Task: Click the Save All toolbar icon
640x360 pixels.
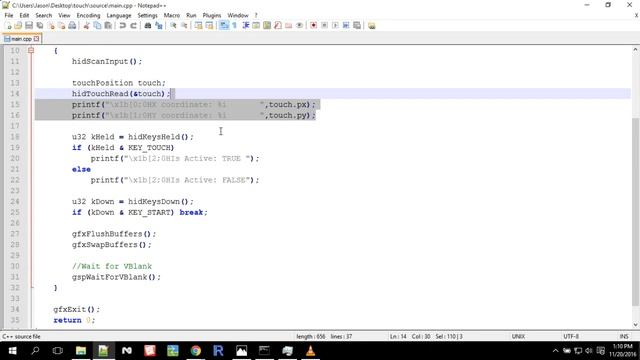Action: 40,25
